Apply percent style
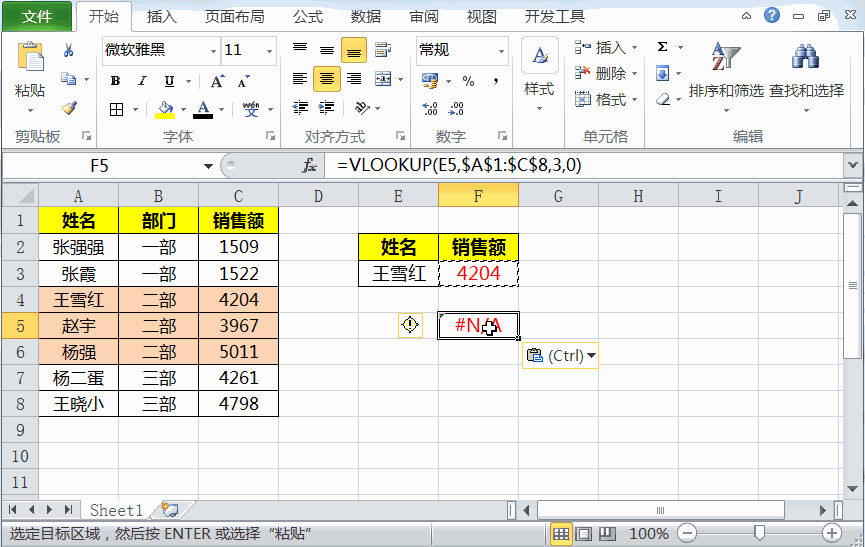The image size is (865, 547). 468,81
